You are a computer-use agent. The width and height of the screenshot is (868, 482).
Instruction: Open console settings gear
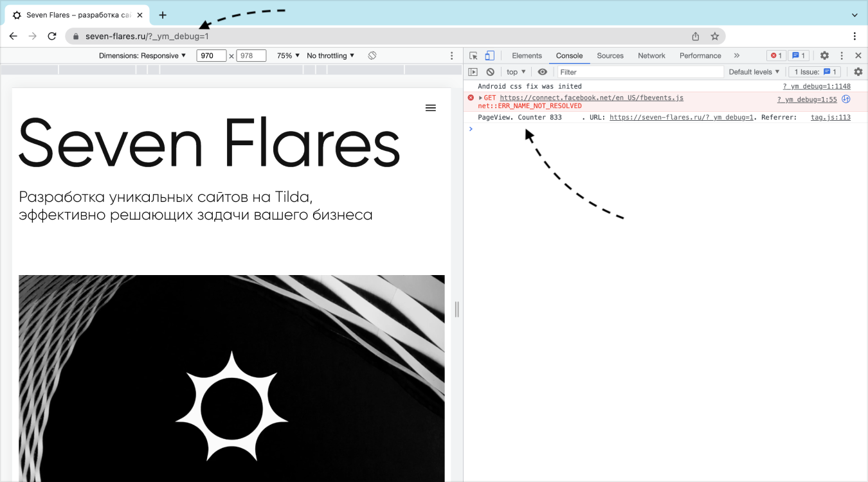pos(858,72)
